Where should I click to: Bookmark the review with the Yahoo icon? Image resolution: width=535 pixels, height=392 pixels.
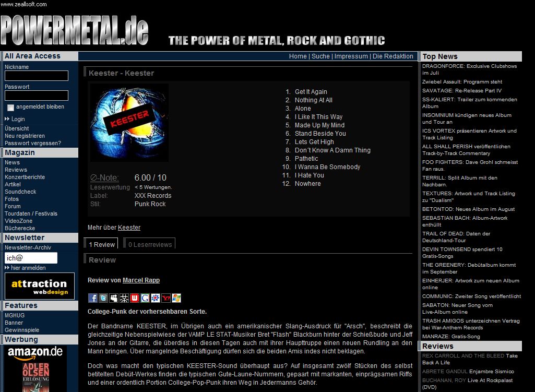click(x=166, y=298)
